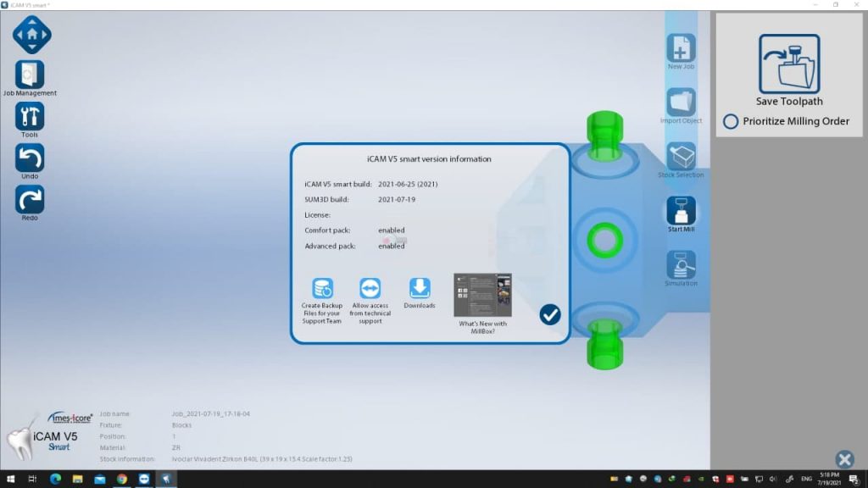The height and width of the screenshot is (488, 868).
Task: Enable Prioritize Milling Order option
Action: (x=731, y=121)
